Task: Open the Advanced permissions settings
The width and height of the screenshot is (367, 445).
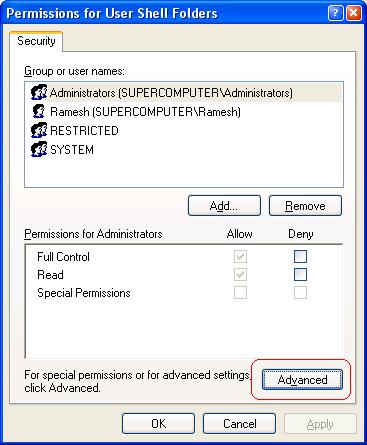Action: pyautogui.click(x=302, y=379)
